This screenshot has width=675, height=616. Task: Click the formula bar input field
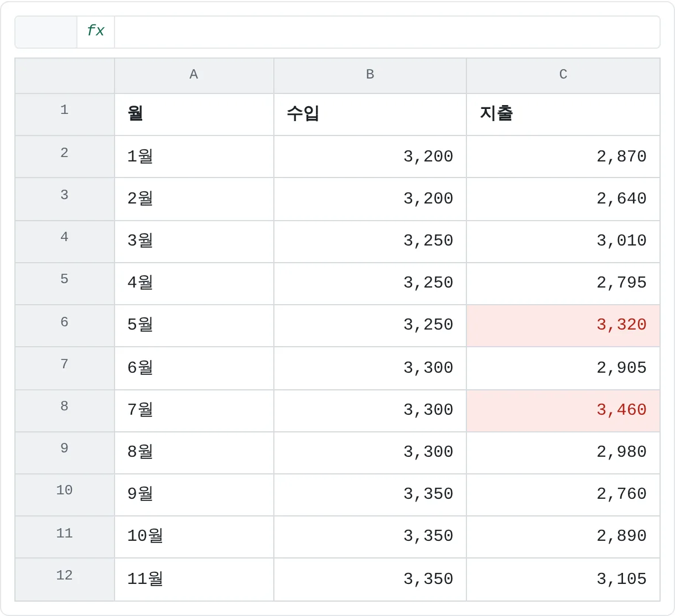[x=387, y=32]
